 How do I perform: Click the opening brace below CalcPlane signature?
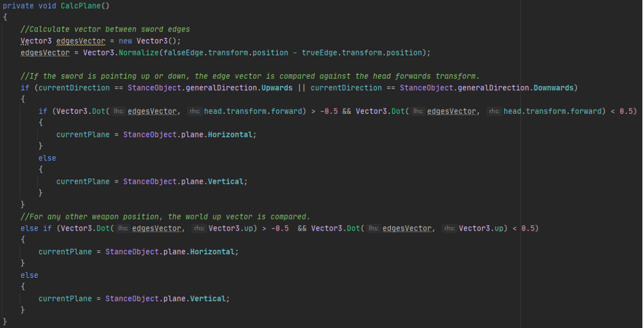5,17
